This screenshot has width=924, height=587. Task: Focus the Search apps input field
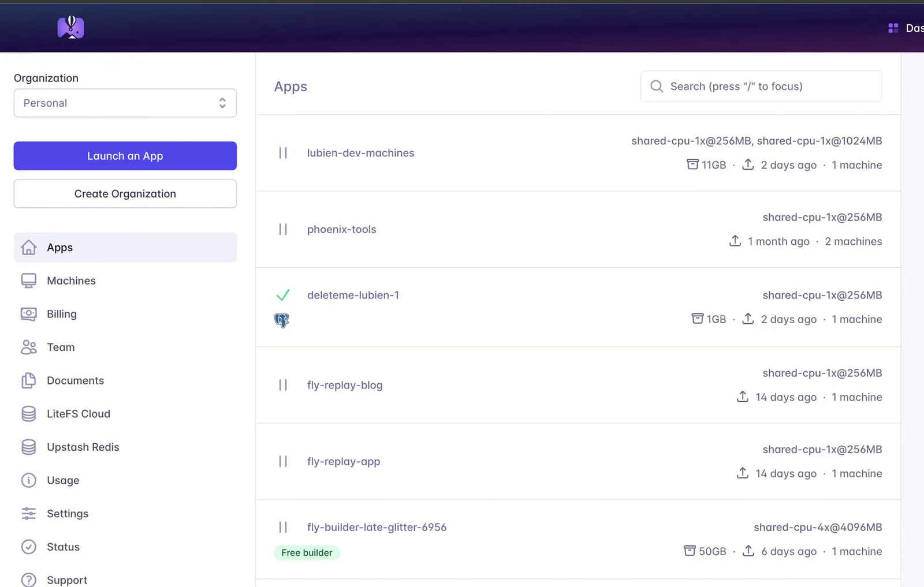point(761,87)
